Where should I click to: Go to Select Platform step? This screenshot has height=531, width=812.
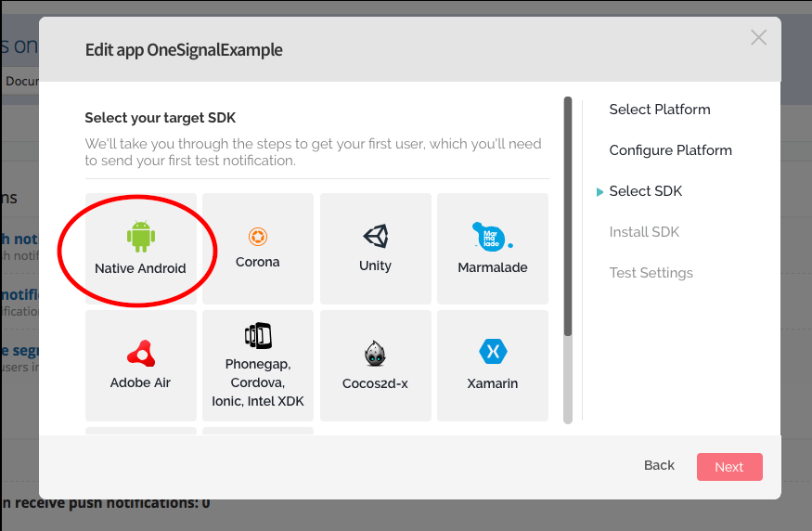(x=659, y=110)
